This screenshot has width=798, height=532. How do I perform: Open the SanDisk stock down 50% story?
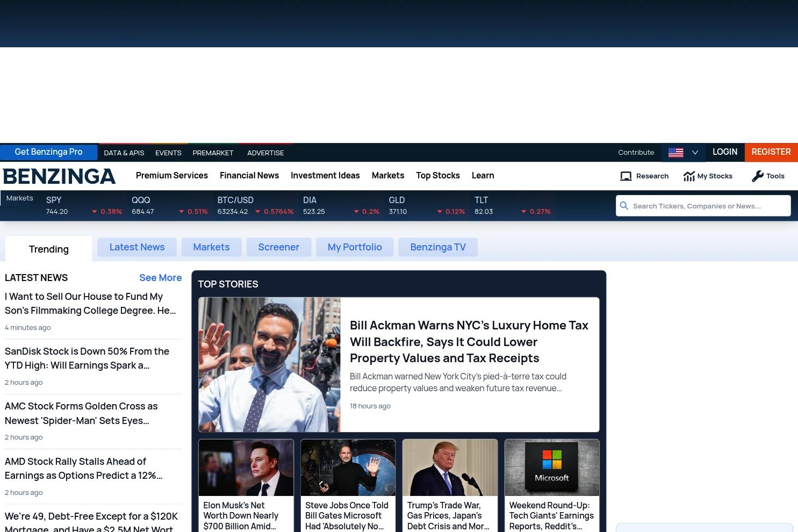click(x=87, y=358)
